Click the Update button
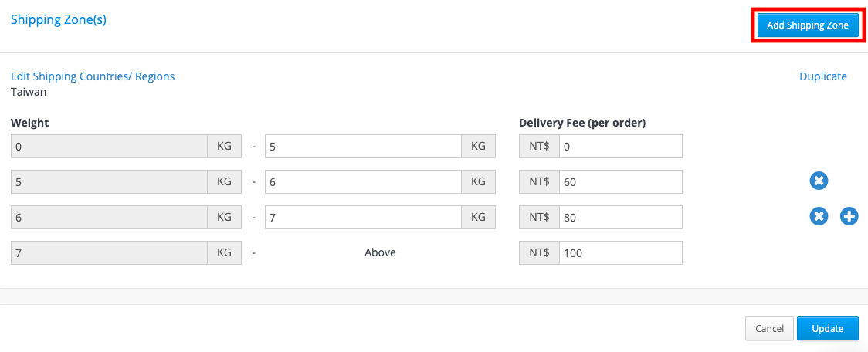 pos(828,329)
